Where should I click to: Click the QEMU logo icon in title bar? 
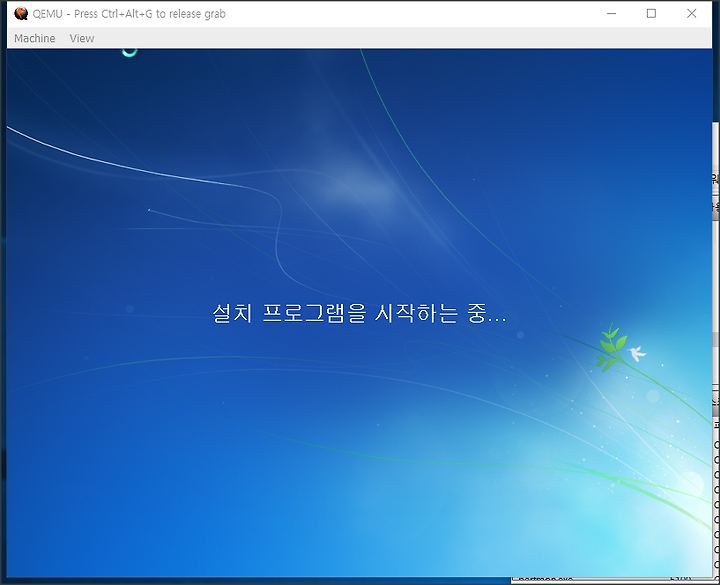click(x=21, y=14)
